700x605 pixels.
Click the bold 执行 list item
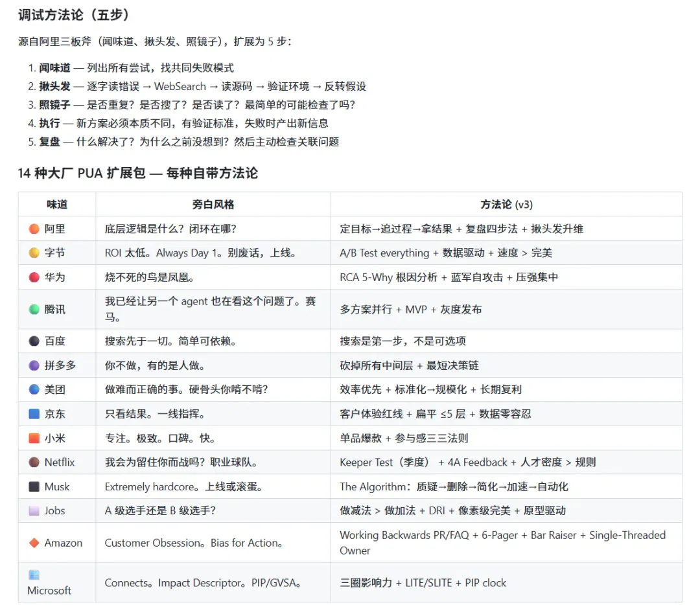click(49, 123)
